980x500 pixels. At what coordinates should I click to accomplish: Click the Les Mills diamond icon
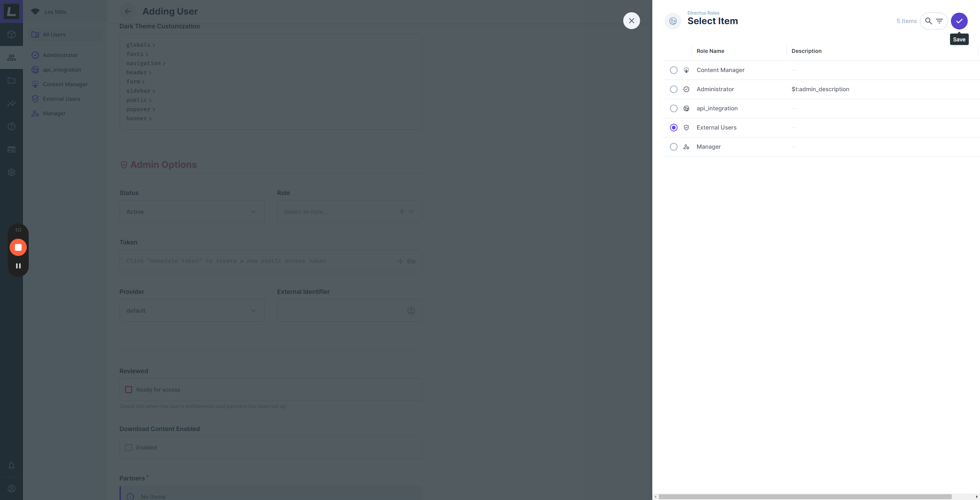[35, 11]
